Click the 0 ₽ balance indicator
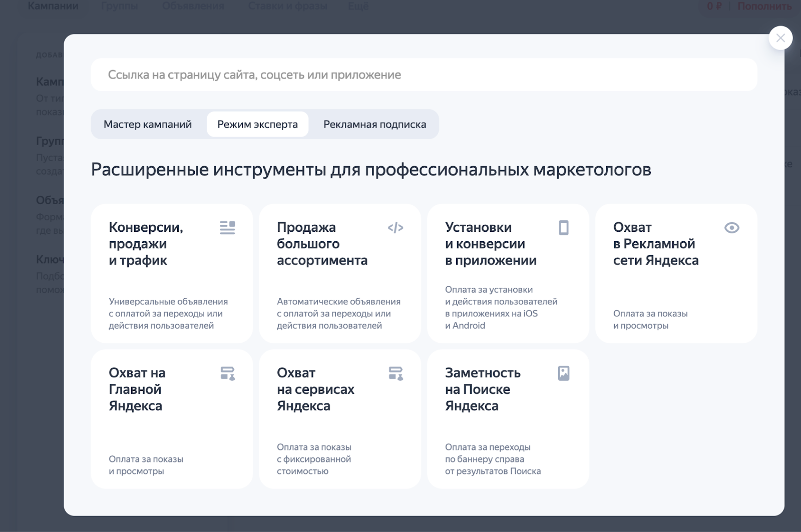 pos(713,6)
